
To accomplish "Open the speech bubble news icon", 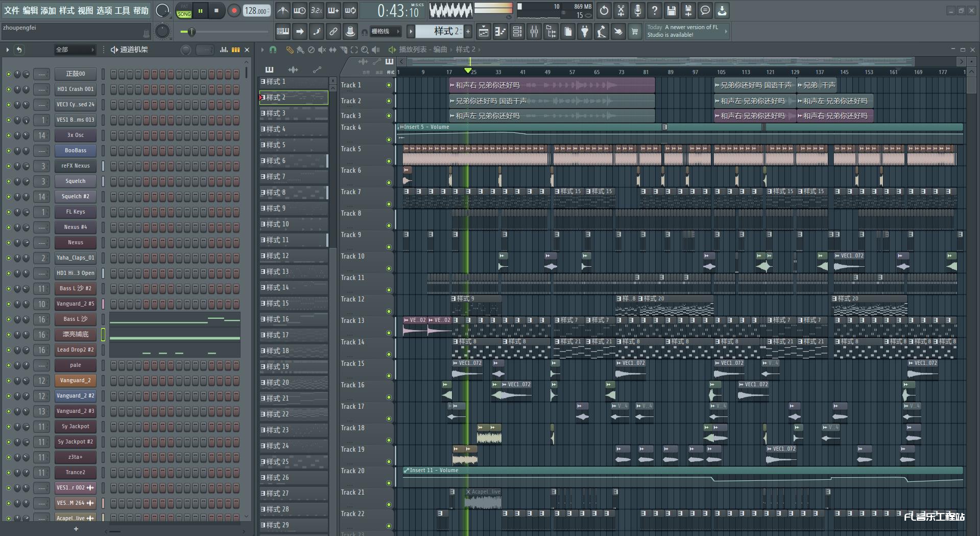I will tap(705, 10).
